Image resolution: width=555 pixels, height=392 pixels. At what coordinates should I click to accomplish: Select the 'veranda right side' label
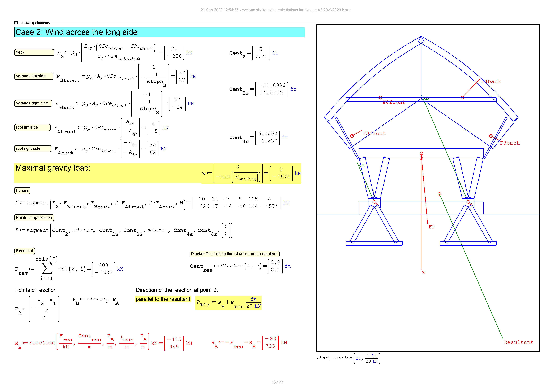point(33,103)
